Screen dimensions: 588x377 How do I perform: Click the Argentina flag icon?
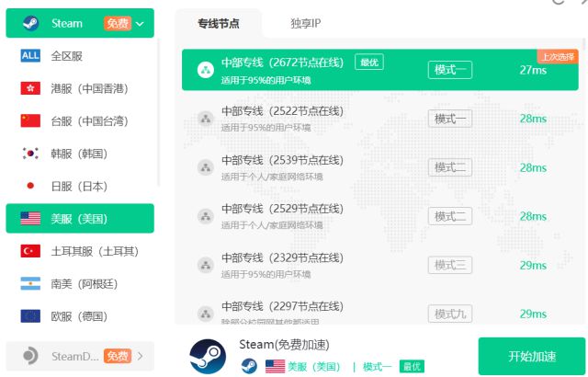tap(30, 283)
